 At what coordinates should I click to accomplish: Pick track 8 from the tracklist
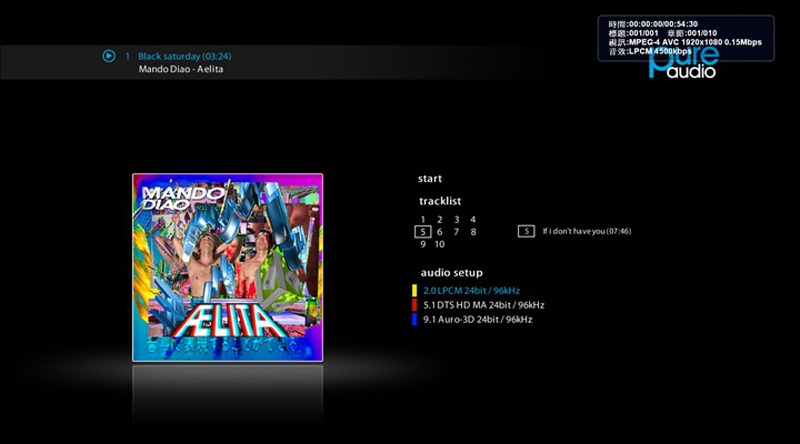click(473, 232)
